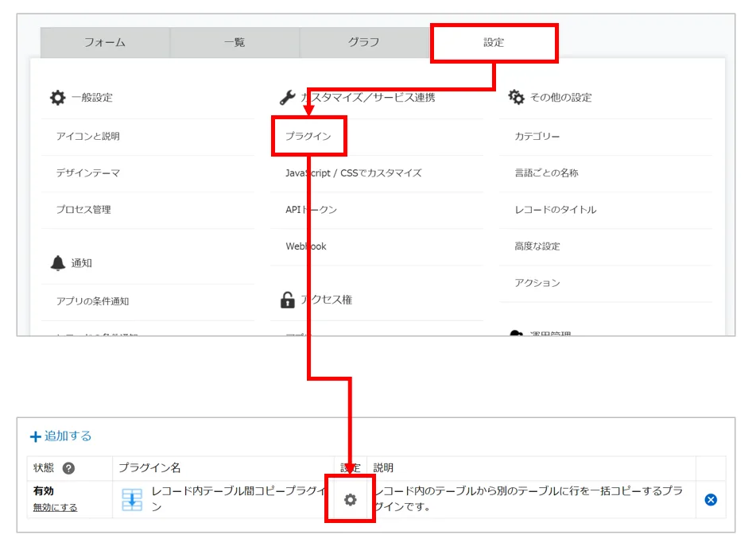Screen dimensions: 756x554
Task: Click the その他の設定 section heading
Action: (560, 98)
